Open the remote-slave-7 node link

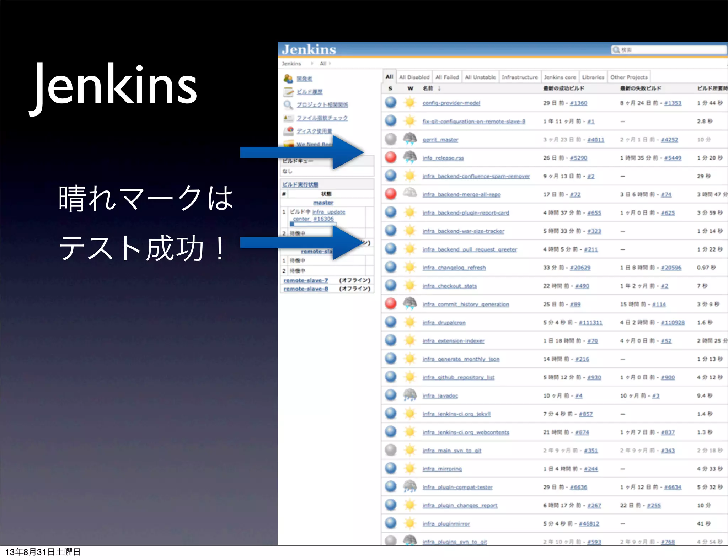[306, 280]
